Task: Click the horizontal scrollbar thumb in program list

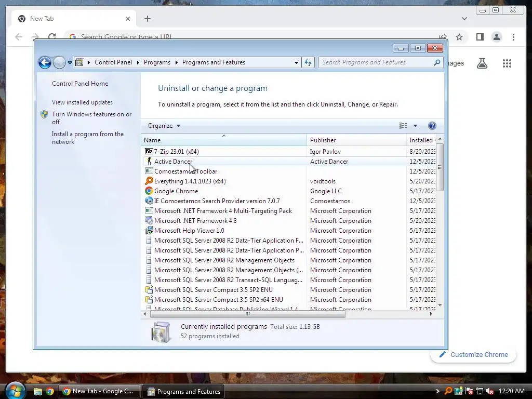Action: [248, 314]
